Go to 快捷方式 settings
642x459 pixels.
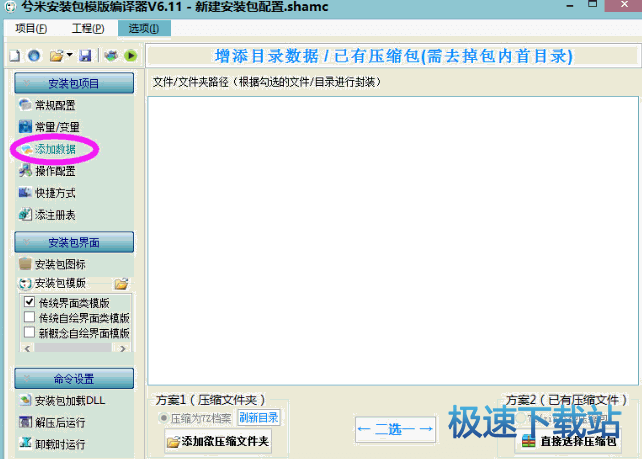point(54,193)
